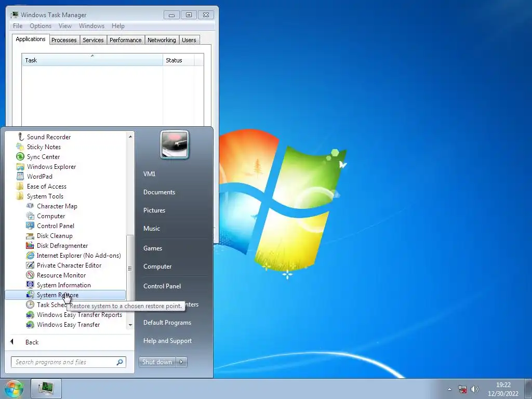Click the Sticky Notes icon
Image resolution: width=532 pixels, height=399 pixels.
[20, 147]
